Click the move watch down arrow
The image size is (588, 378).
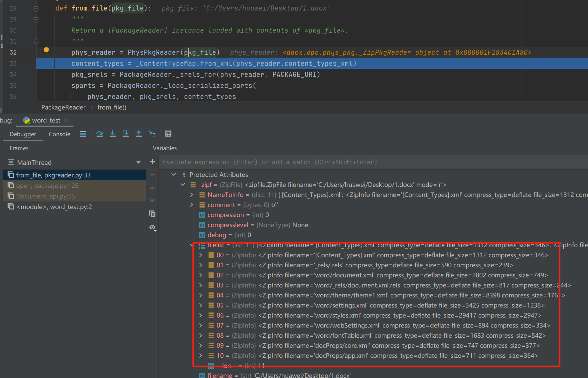pyautogui.click(x=153, y=201)
